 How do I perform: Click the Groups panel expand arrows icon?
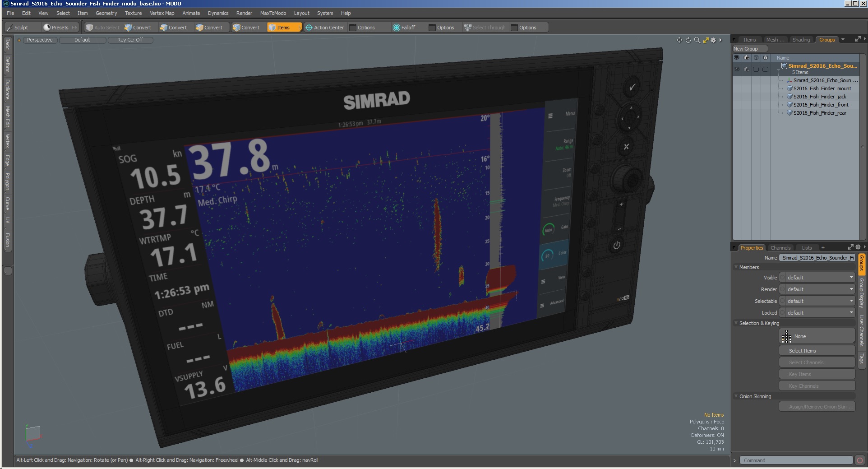[x=858, y=40]
